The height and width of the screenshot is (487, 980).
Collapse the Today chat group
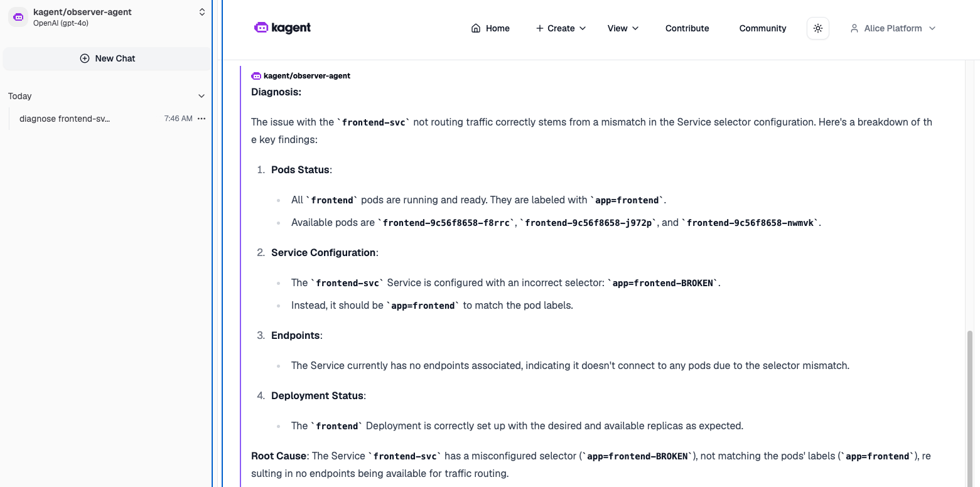tap(202, 96)
